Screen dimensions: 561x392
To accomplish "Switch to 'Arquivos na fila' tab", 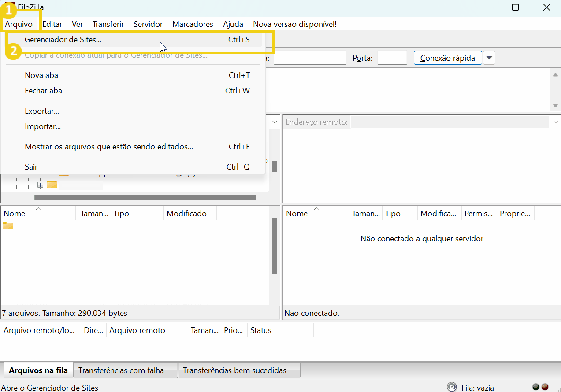I will [x=38, y=370].
